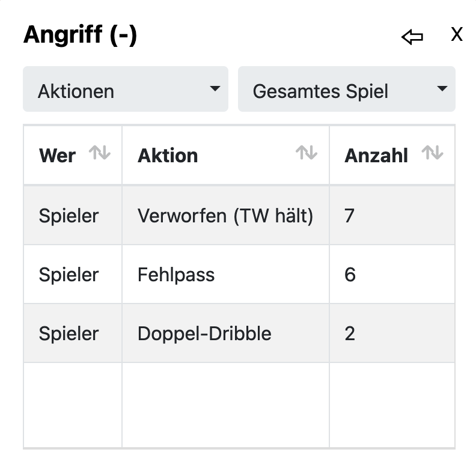This screenshot has width=476, height=476.
Task: Select the Doppel-Dribble row
Action: (x=204, y=334)
